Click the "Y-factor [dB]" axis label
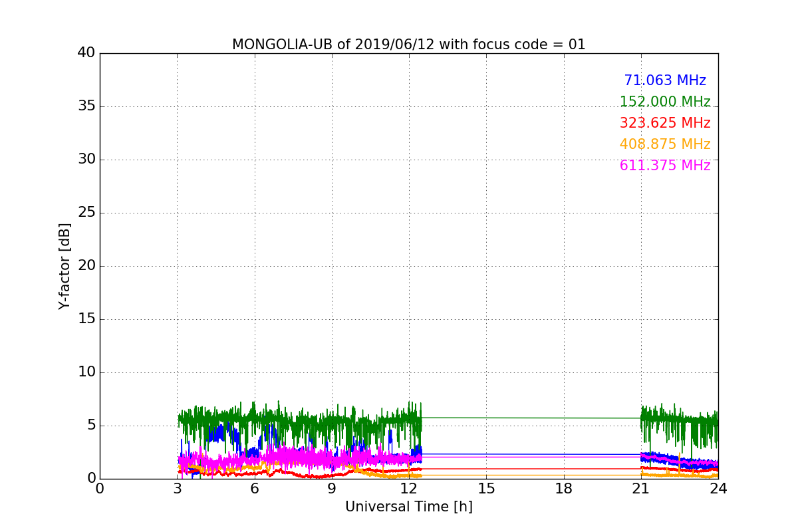798x532 pixels. [65, 266]
